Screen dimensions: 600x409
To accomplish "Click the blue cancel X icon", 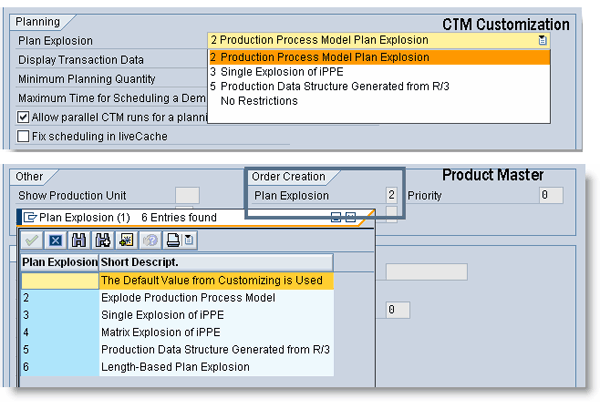I will [56, 240].
